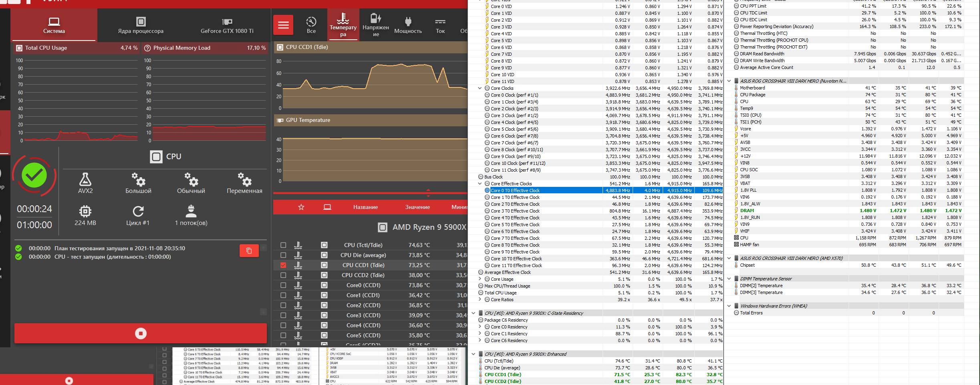Enable the CPU (Tctl/Tdie) graph checkbox
Image resolution: width=980 pixels, height=385 pixels.
coord(283,245)
